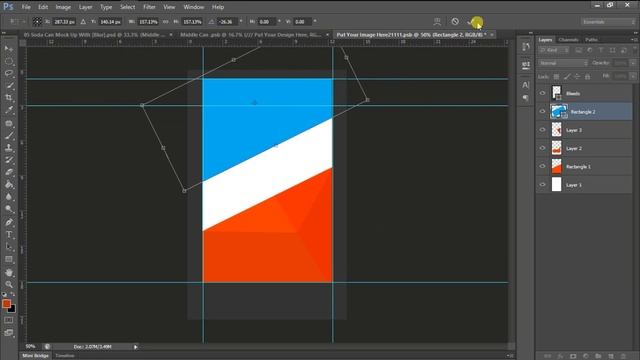Select the Move tool
This screenshot has height=360, width=640.
pyautogui.click(x=9, y=49)
